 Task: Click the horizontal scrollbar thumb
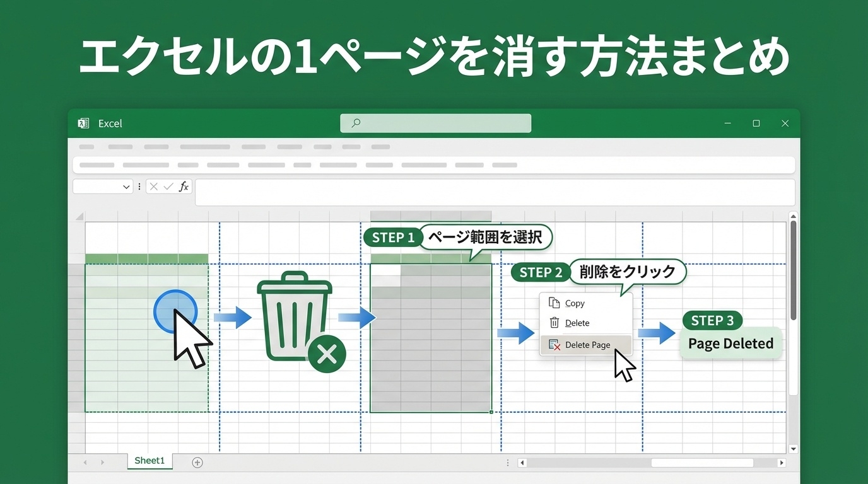point(702,463)
